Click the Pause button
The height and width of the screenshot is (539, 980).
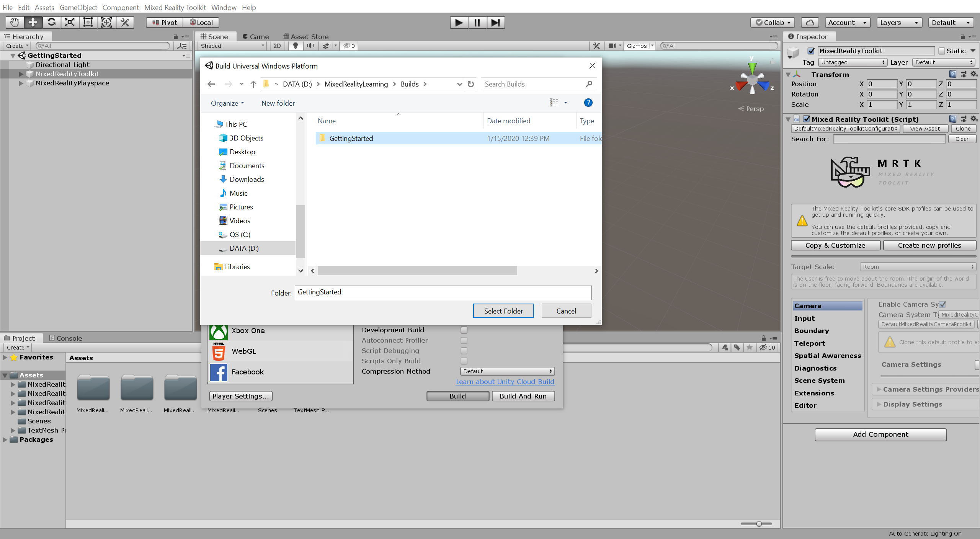[477, 23]
